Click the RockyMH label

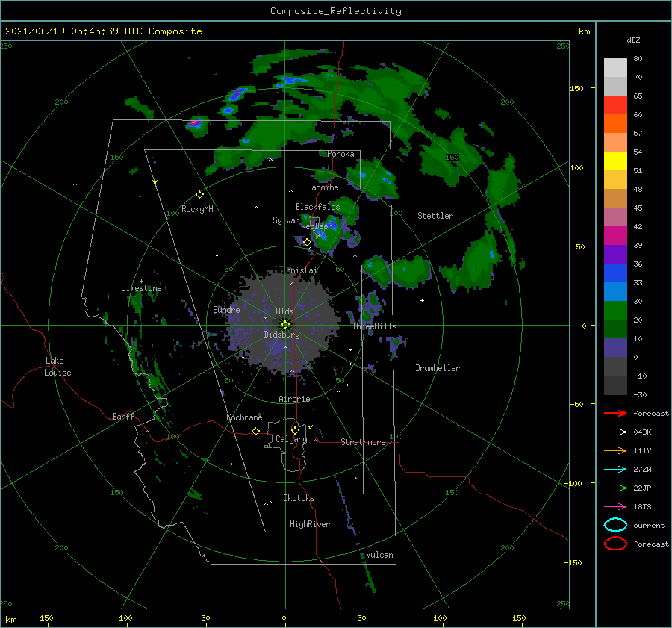coord(197,209)
